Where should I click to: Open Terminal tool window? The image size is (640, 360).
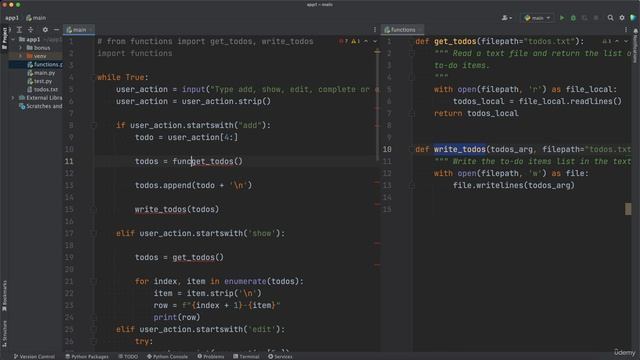(x=246, y=357)
